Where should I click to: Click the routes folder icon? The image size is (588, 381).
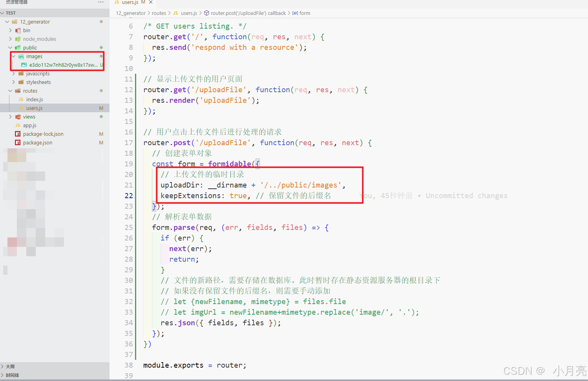pyautogui.click(x=18, y=91)
